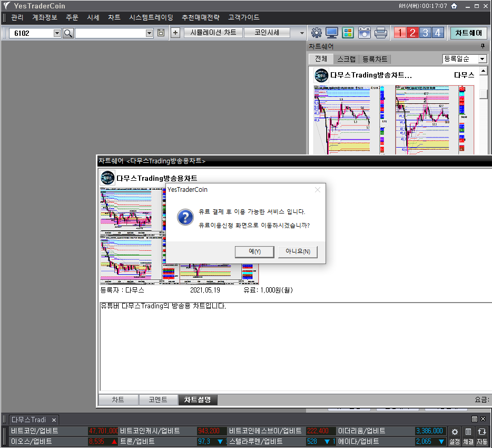Open the settings gear icon in toolbar
This screenshot has height=448, width=492.
tap(316, 33)
